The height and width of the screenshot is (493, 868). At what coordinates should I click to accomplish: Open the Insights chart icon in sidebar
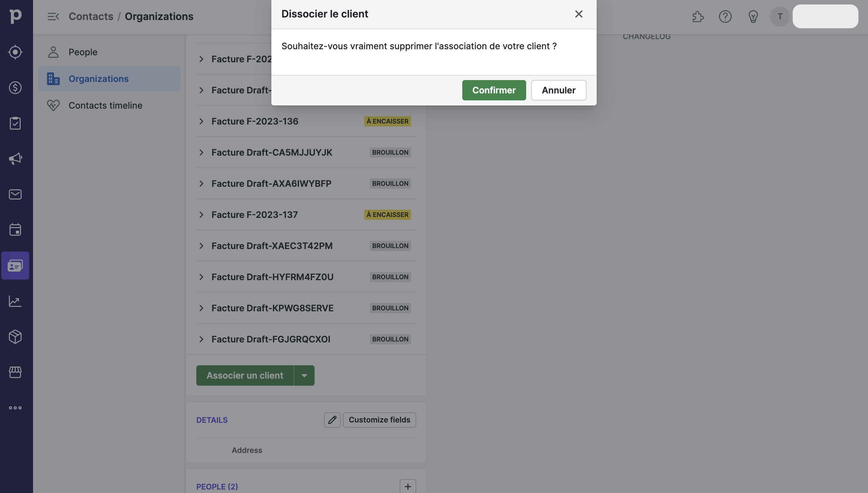coord(15,301)
